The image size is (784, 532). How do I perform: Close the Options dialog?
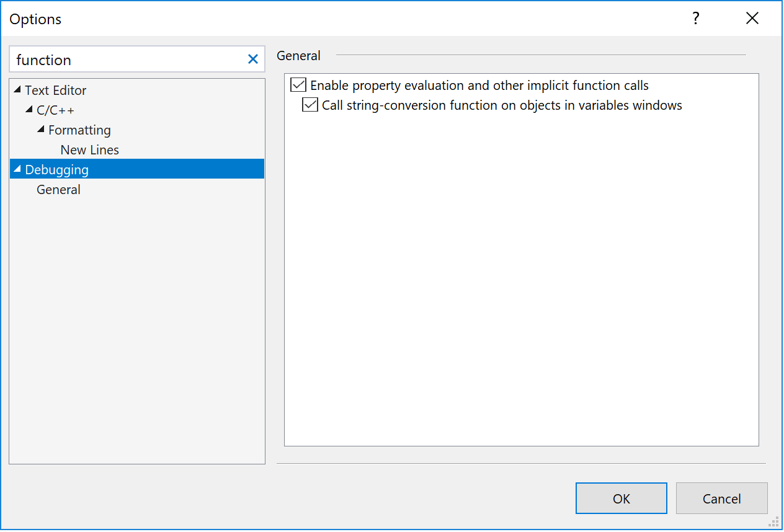tap(752, 18)
